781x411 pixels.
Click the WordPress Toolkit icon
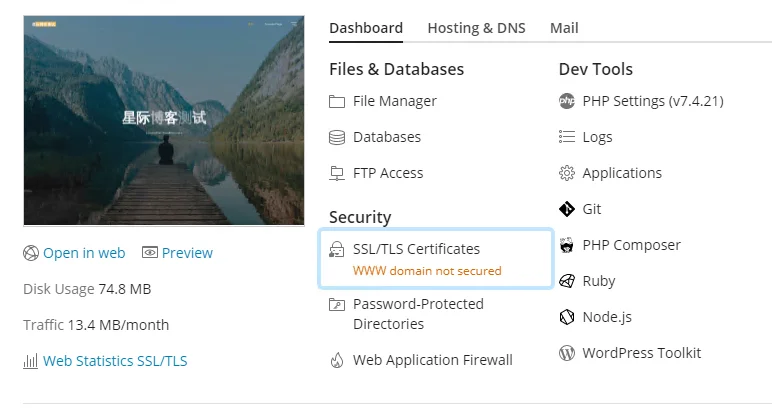click(567, 353)
